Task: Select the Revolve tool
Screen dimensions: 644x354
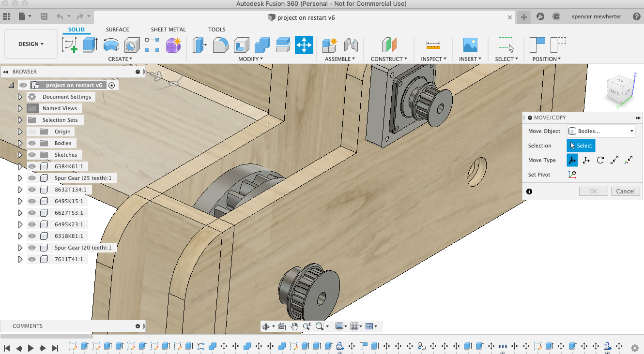Action: click(x=111, y=45)
